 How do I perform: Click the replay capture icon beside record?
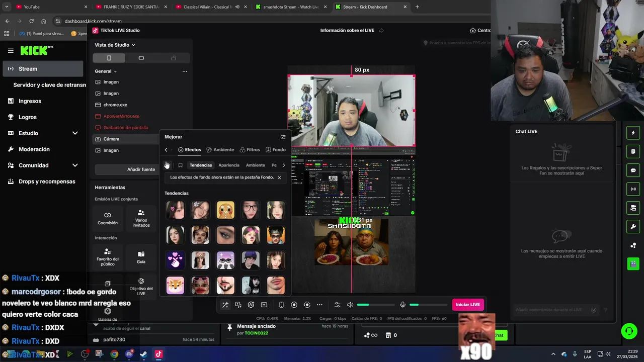pyautogui.click(x=307, y=305)
